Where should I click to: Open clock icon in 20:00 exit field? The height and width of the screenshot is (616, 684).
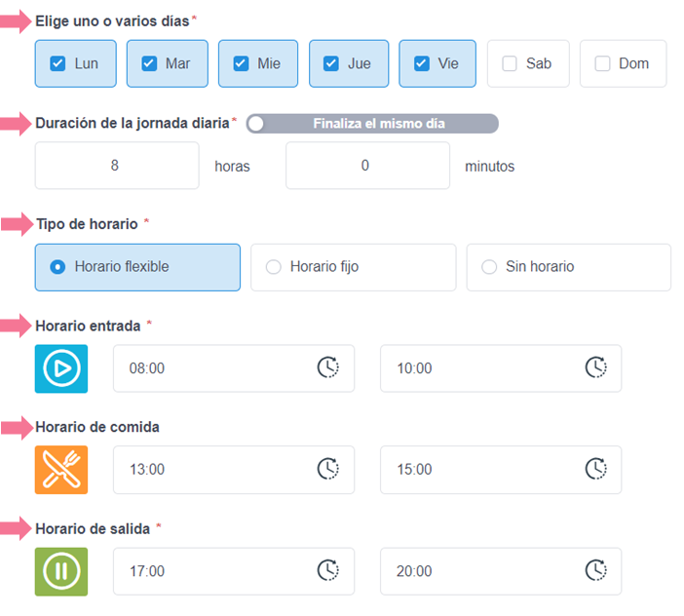tap(595, 571)
